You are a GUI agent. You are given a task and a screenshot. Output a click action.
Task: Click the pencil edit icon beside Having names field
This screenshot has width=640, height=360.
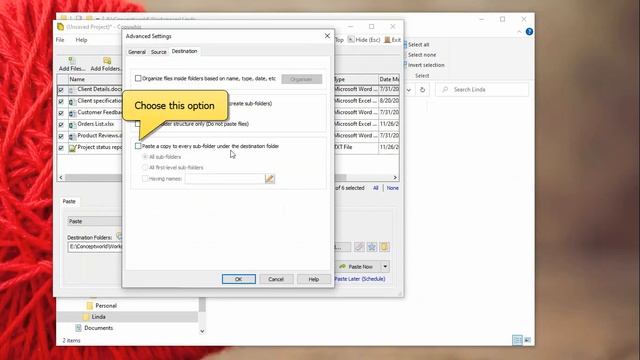point(270,178)
